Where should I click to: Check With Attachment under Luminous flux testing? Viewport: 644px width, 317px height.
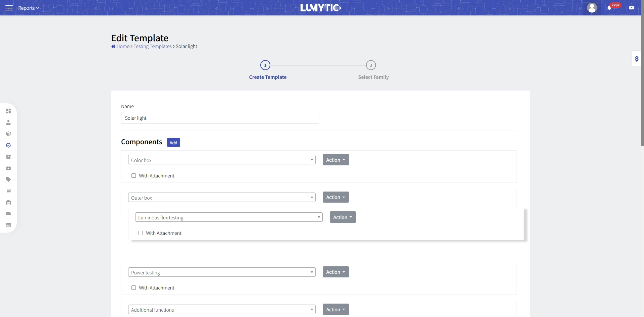(141, 233)
